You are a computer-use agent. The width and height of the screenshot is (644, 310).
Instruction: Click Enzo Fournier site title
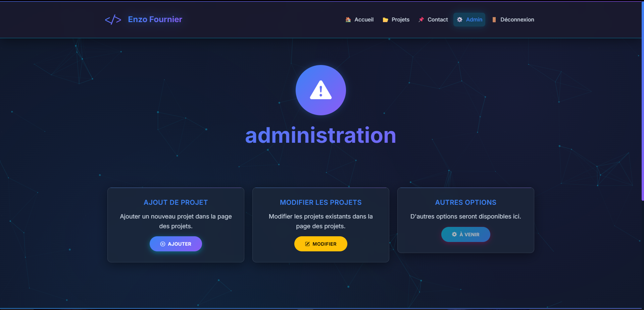click(154, 19)
